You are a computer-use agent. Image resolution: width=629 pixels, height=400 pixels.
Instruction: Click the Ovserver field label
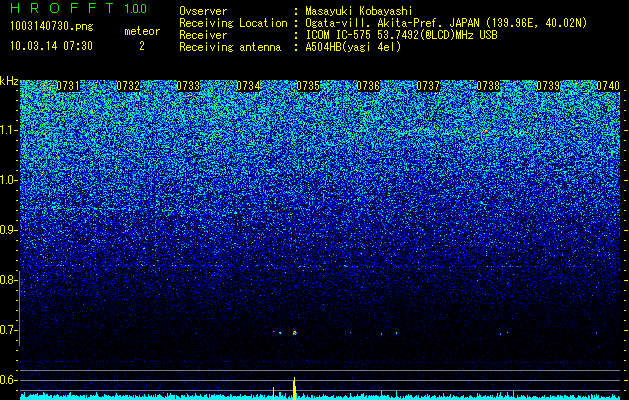tap(203, 11)
